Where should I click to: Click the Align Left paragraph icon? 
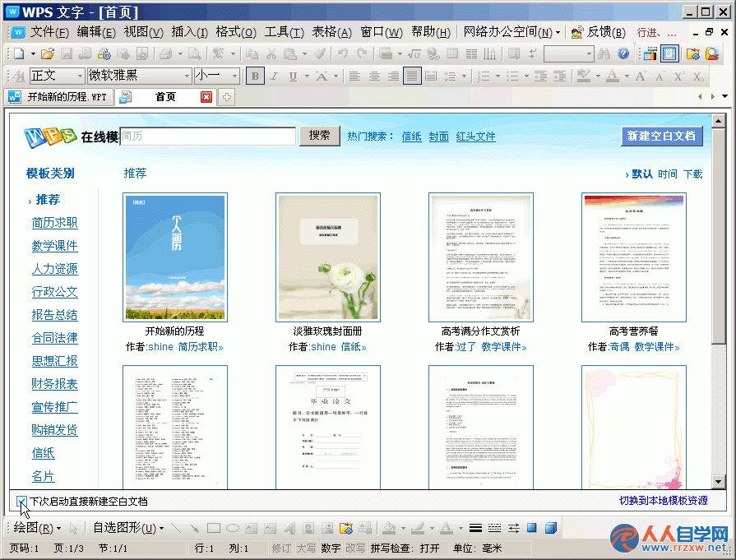(354, 76)
